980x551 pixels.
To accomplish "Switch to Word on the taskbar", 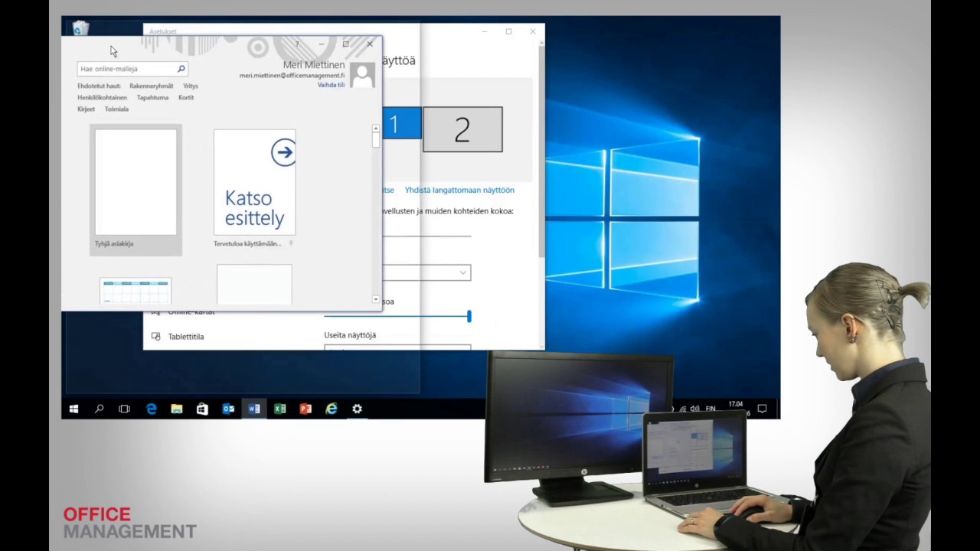I will click(254, 409).
